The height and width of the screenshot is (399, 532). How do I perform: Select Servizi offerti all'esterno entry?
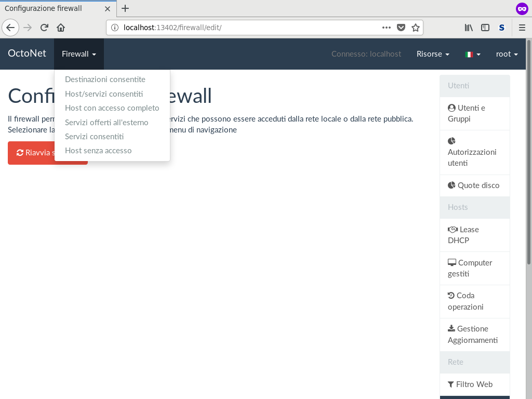[x=107, y=123]
